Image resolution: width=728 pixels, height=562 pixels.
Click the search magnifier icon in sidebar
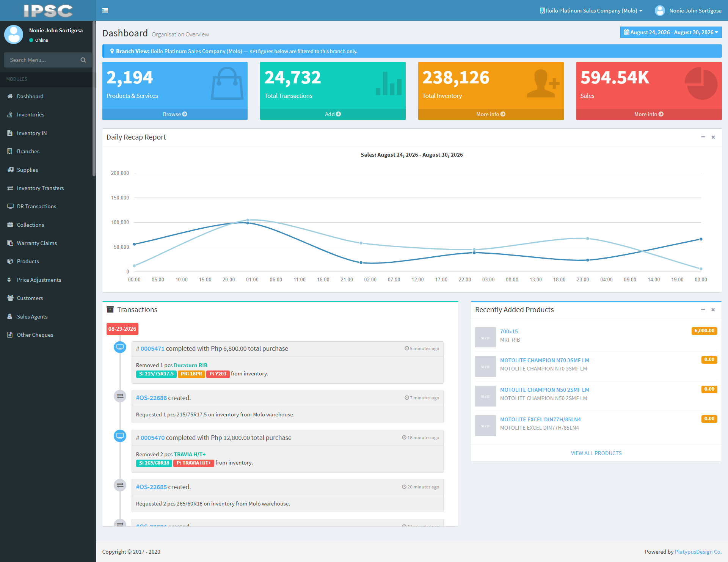(83, 60)
